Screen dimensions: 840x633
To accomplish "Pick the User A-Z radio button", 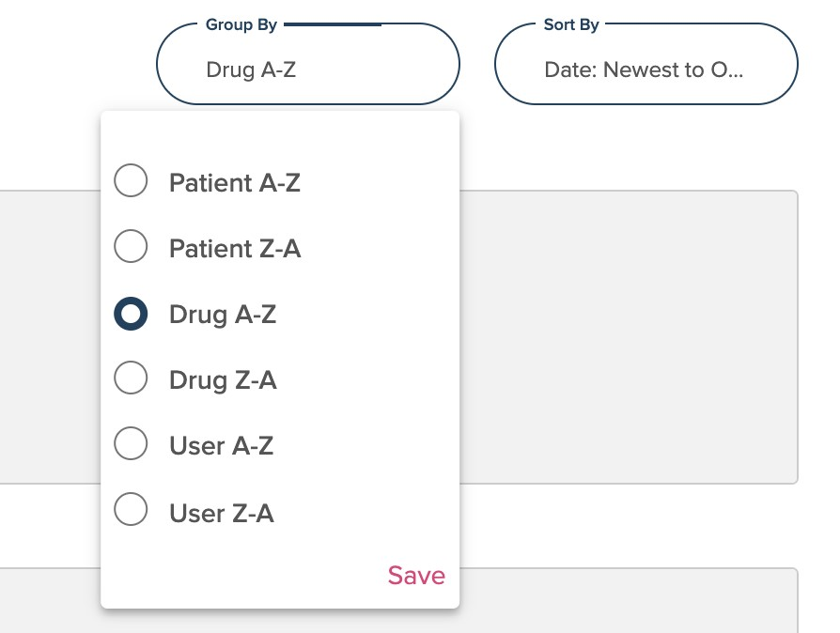I will pyautogui.click(x=131, y=444).
